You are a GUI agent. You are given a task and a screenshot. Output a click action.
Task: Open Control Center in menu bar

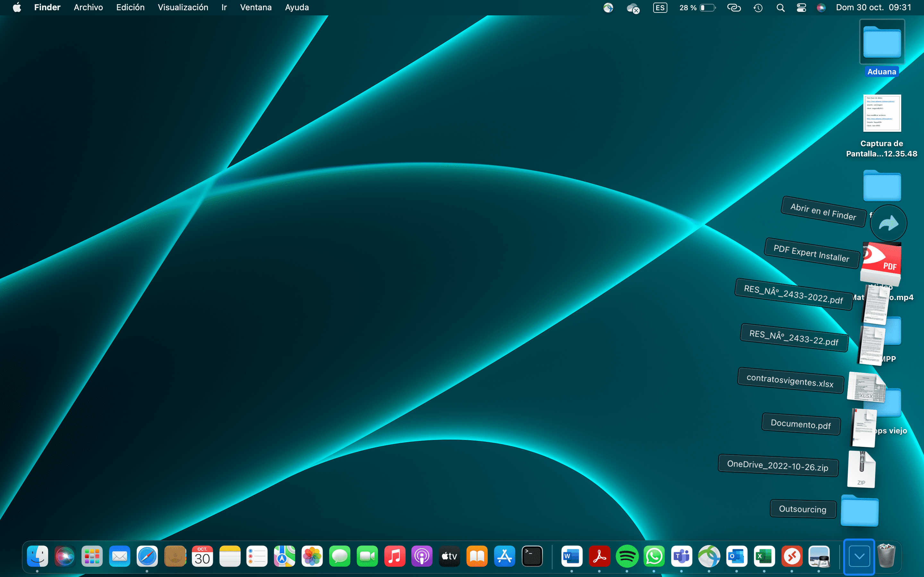[801, 8]
